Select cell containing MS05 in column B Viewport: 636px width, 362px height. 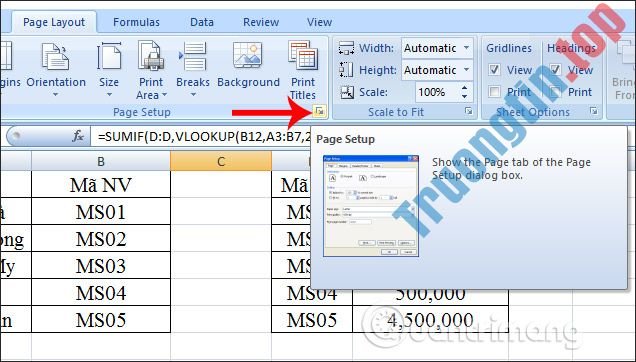coord(101,319)
